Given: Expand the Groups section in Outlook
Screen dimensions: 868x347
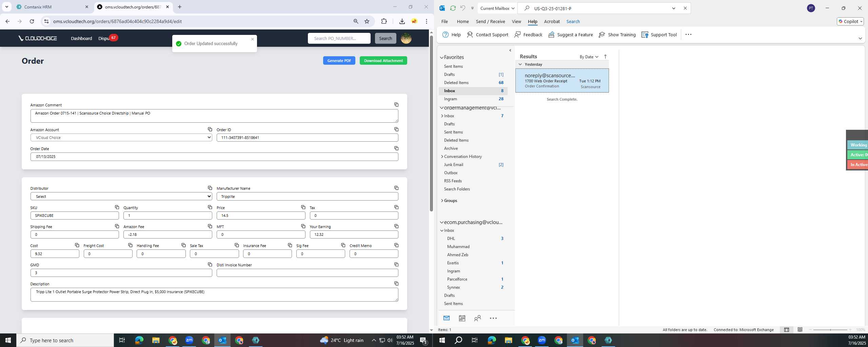Looking at the screenshot, I should (442, 201).
